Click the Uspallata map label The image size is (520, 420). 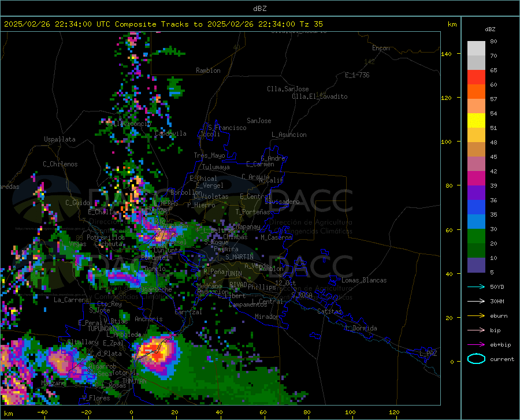(x=60, y=139)
